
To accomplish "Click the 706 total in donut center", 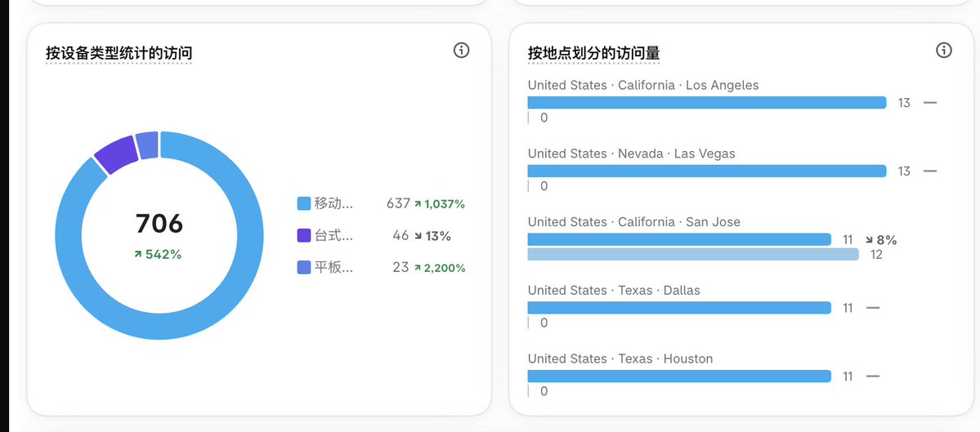I will coord(159,224).
